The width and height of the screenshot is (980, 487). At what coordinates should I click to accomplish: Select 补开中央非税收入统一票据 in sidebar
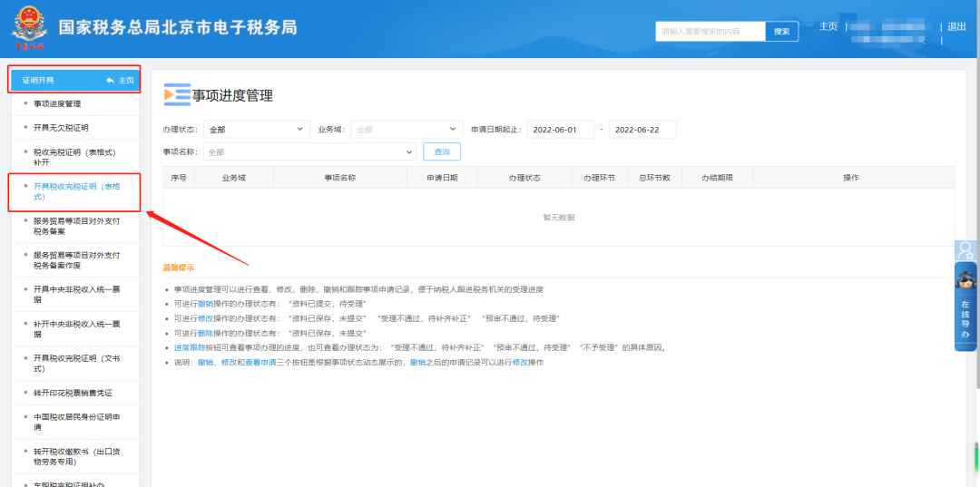(75, 329)
